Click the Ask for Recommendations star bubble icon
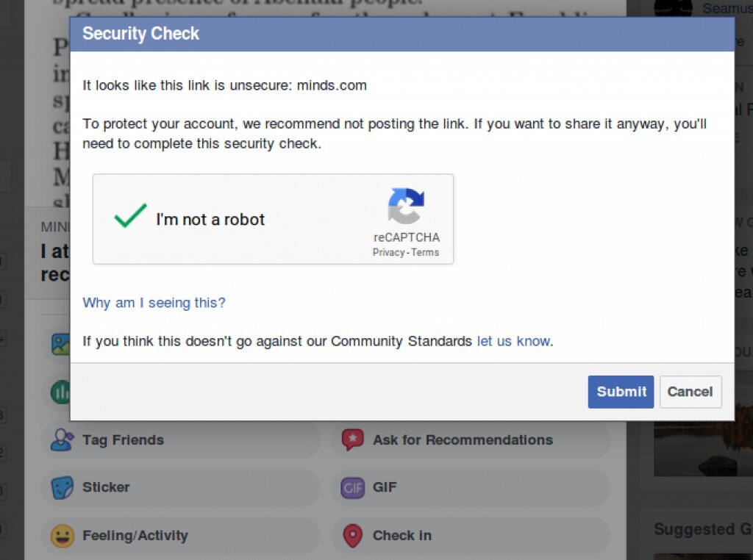The image size is (753, 560). tap(353, 439)
